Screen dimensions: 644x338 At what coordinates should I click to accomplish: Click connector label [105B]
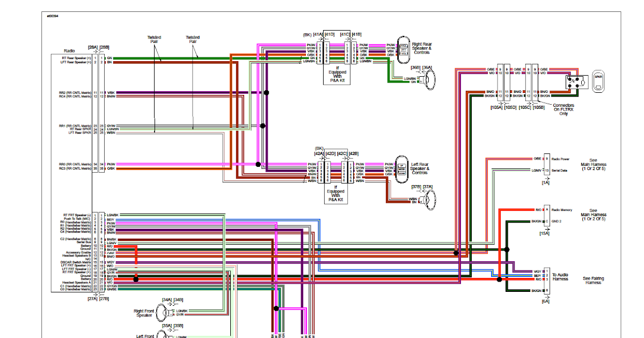click(x=539, y=107)
